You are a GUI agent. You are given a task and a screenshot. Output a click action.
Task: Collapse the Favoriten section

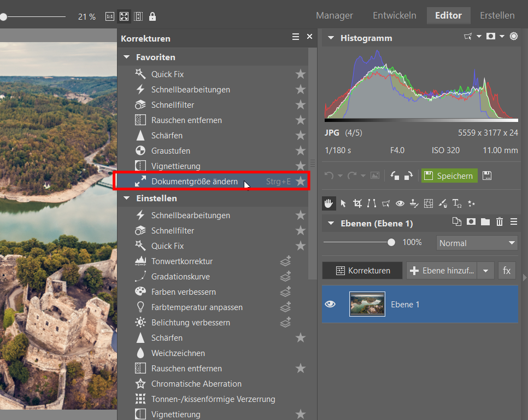pos(127,57)
